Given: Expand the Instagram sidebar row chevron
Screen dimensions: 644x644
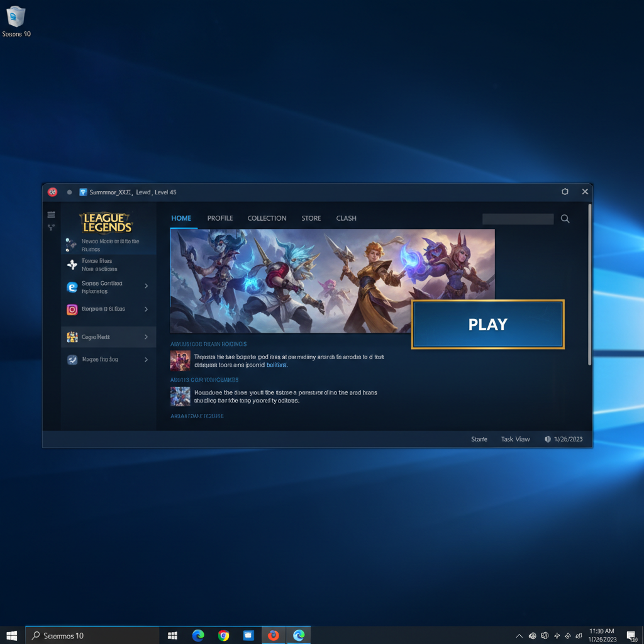Looking at the screenshot, I should [x=147, y=309].
